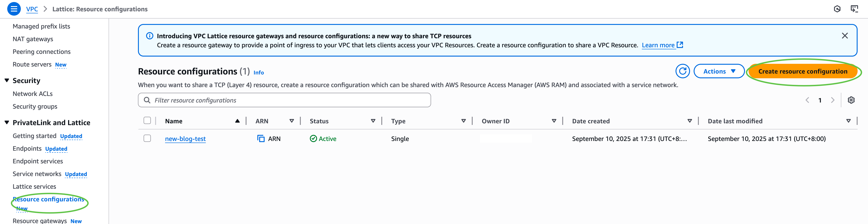Open table preferences gear icon
The image size is (868, 224).
point(851,100)
